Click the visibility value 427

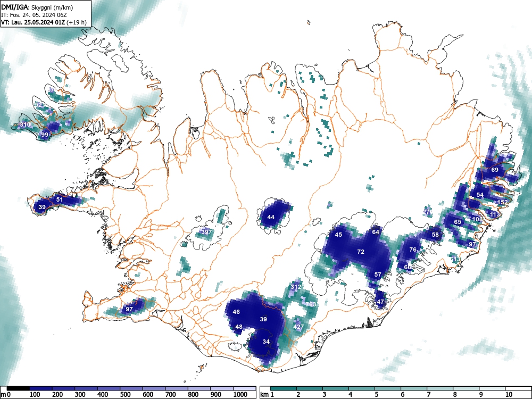tap(298, 327)
